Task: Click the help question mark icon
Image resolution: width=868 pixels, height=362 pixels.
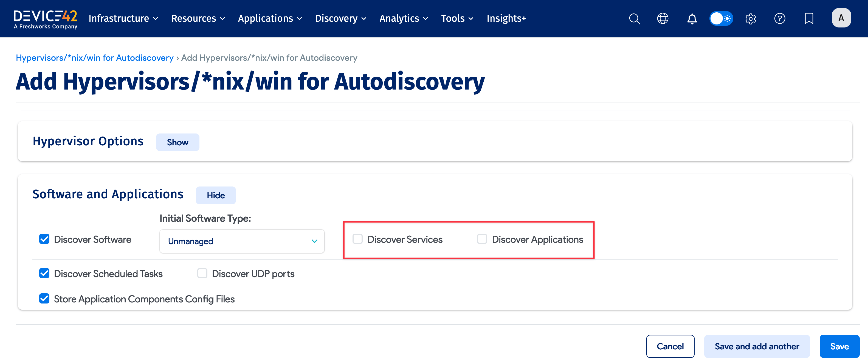Action: 780,19
